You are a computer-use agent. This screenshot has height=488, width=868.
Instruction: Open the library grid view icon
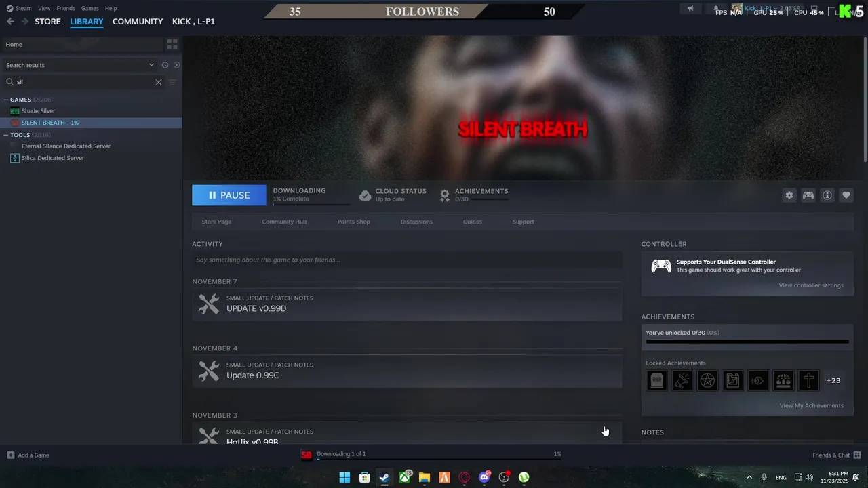pyautogui.click(x=172, y=44)
